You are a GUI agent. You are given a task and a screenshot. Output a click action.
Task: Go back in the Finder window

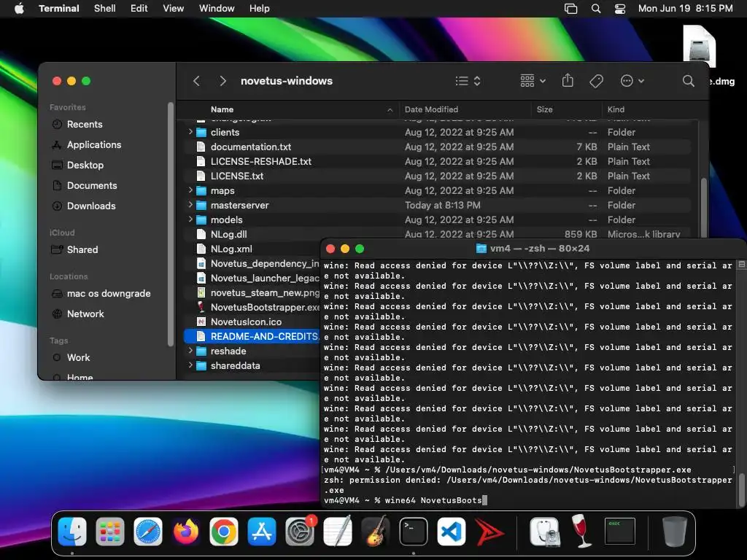[x=196, y=81]
